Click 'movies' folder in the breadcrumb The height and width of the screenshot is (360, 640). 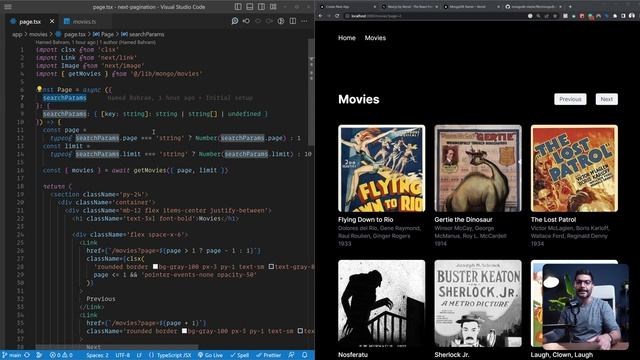tap(38, 34)
